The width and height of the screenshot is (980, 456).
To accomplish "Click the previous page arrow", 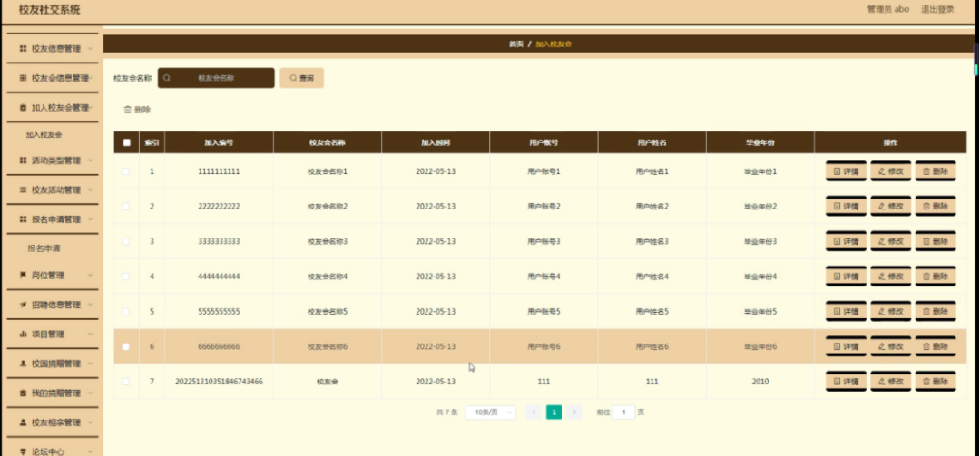I will click(x=534, y=412).
